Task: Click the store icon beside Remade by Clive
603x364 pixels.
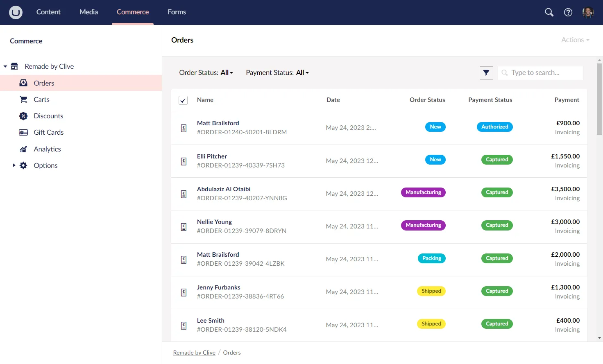Action: [14, 66]
